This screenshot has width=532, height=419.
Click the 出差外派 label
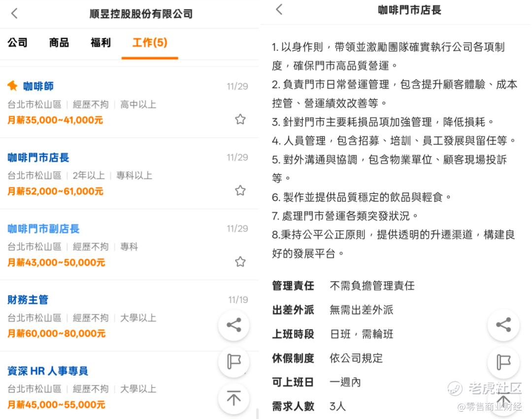point(293,310)
